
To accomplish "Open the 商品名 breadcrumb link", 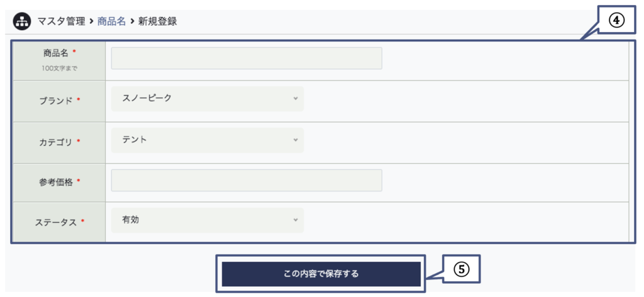I will (111, 22).
